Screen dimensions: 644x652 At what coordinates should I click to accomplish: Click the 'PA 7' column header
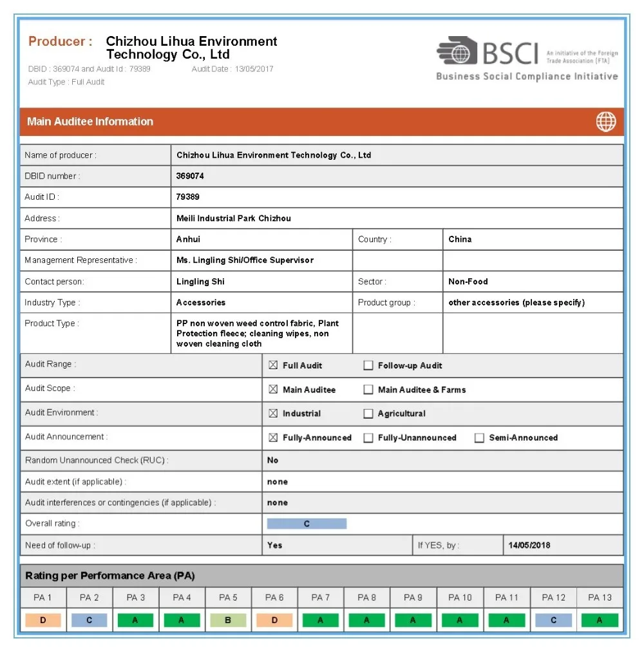point(320,597)
